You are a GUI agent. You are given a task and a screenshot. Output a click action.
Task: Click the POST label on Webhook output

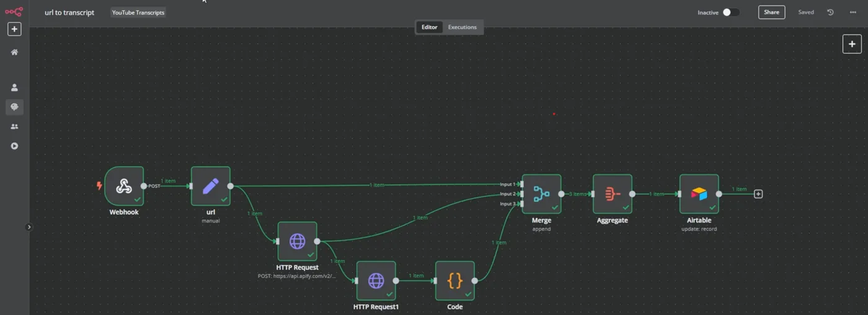point(154,186)
